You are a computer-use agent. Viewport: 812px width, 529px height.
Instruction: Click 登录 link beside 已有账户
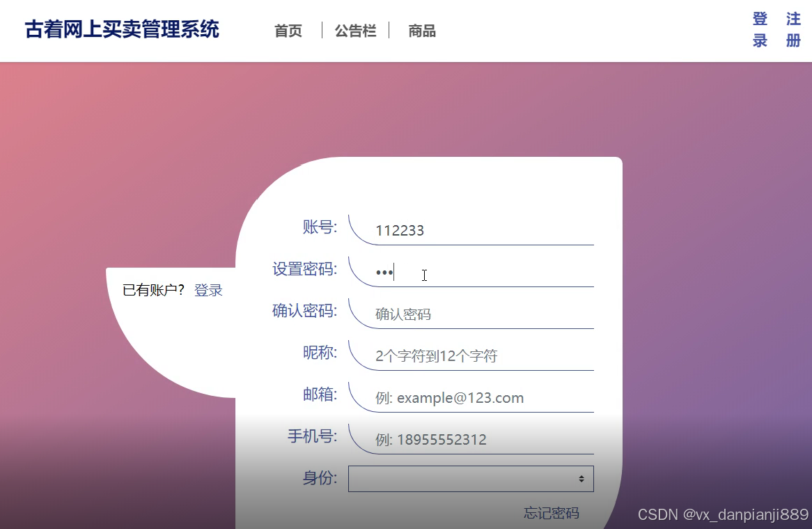(208, 290)
